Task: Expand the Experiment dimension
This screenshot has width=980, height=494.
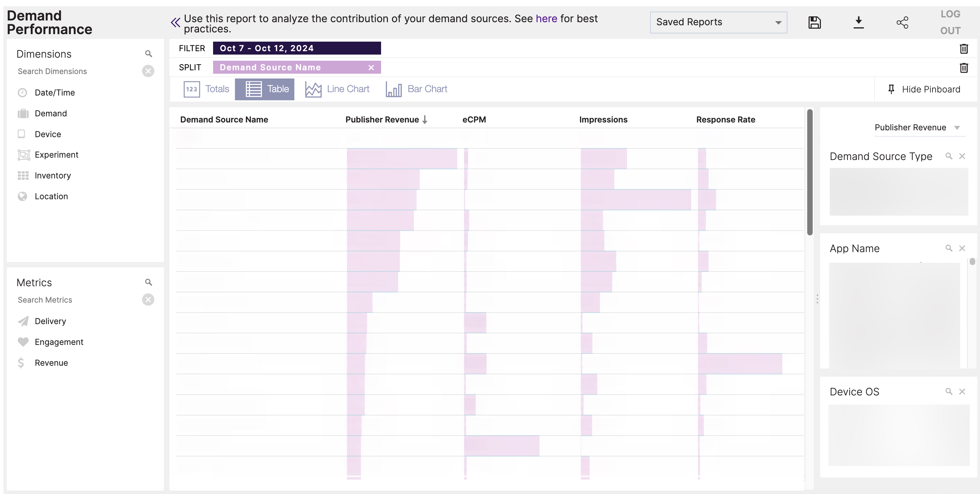Action: pos(56,155)
